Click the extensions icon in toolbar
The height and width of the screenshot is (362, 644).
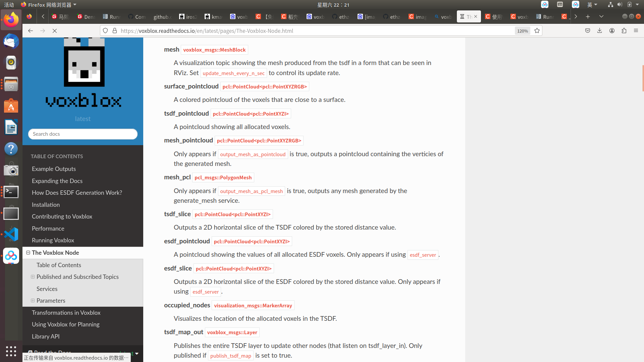click(624, 31)
